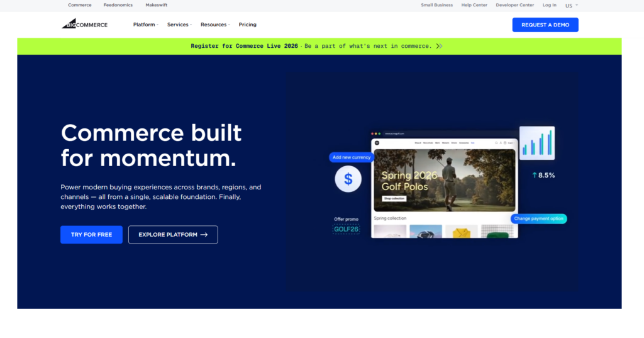Expand the Platform menu
Image resolution: width=644 pixels, height=338 pixels.
(145, 25)
